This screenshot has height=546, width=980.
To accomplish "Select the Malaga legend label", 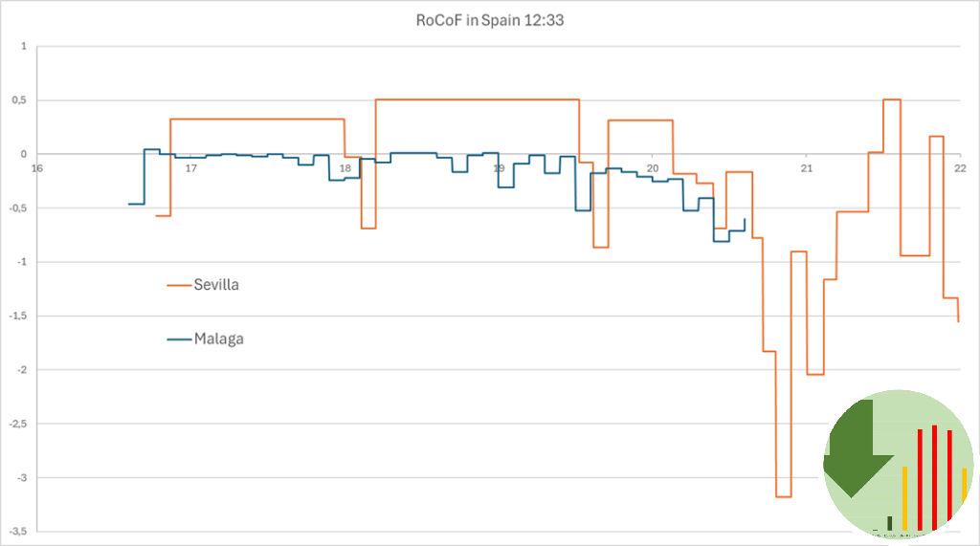I will tap(219, 339).
